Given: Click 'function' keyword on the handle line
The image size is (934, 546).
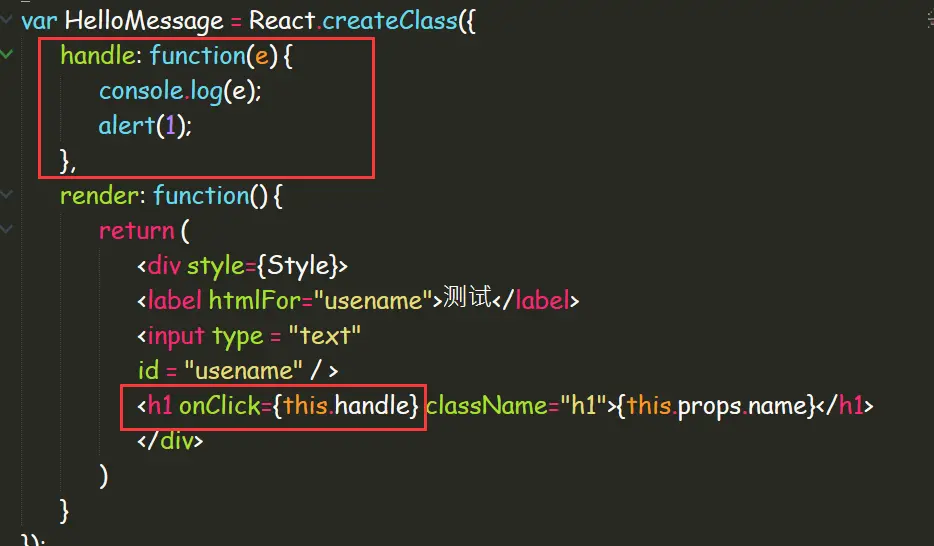Looking at the screenshot, I should click(197, 56).
